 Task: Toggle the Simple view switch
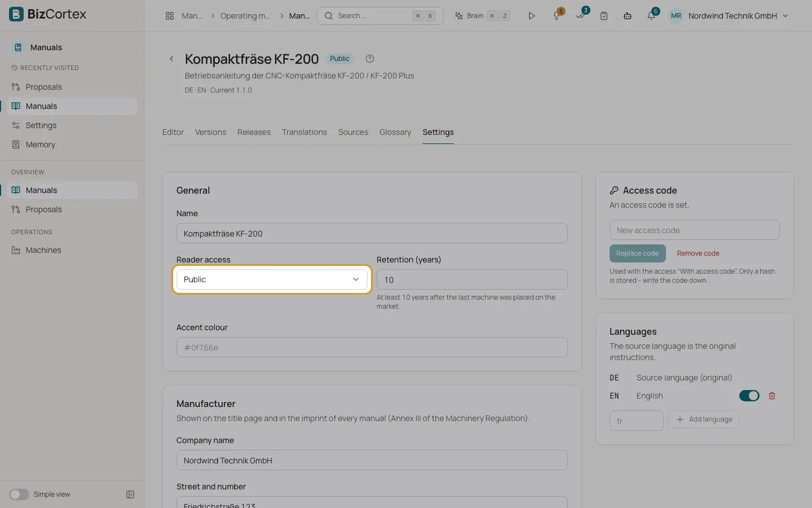pos(19,494)
